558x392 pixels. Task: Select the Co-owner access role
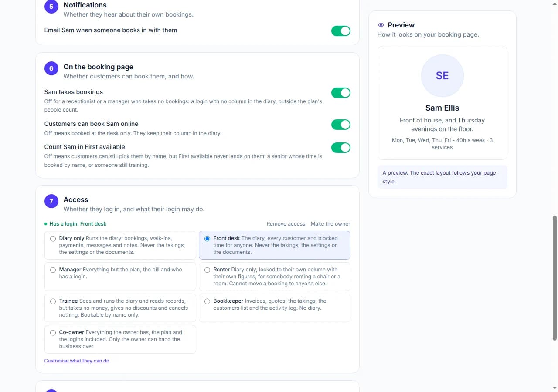(x=120, y=339)
